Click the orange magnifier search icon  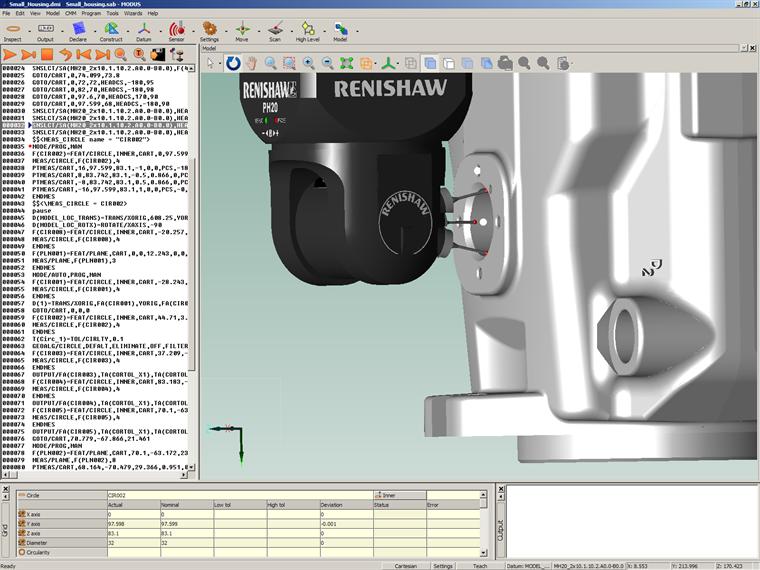(x=121, y=55)
